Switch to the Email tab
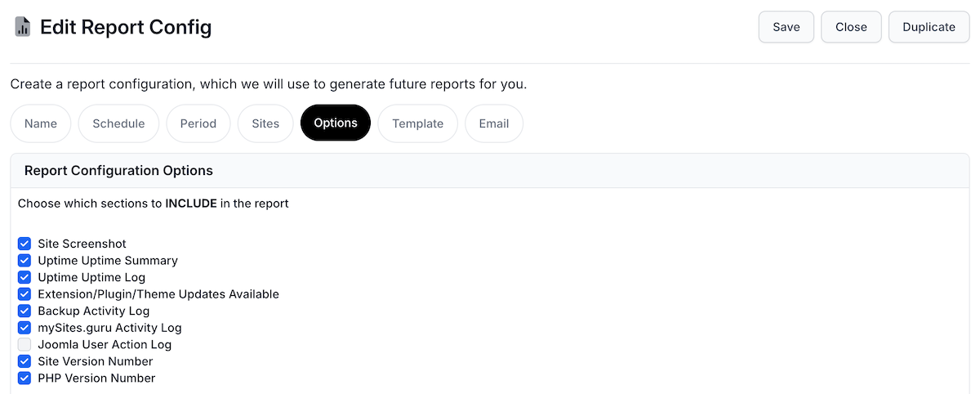The width and height of the screenshot is (980, 394). tap(494, 123)
